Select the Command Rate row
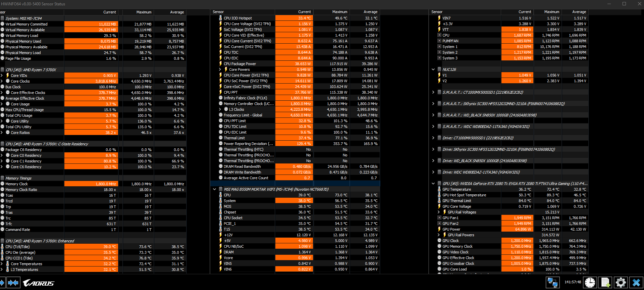The width and height of the screenshot is (644, 290). click(93, 230)
